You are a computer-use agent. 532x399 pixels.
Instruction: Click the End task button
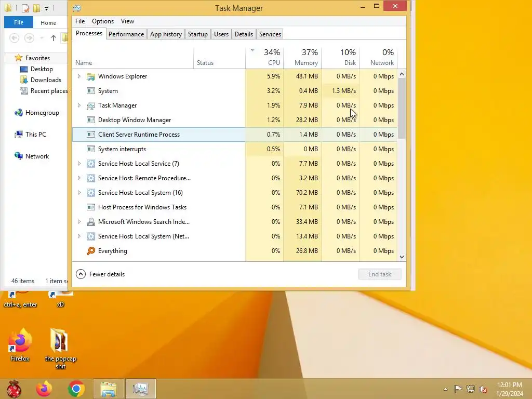point(380,274)
